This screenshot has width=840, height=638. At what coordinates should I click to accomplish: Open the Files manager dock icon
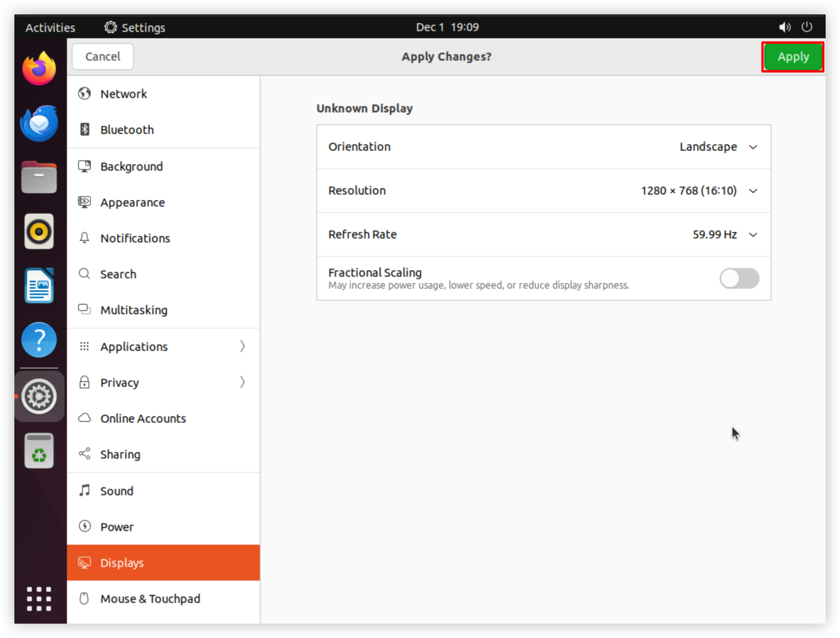39,177
